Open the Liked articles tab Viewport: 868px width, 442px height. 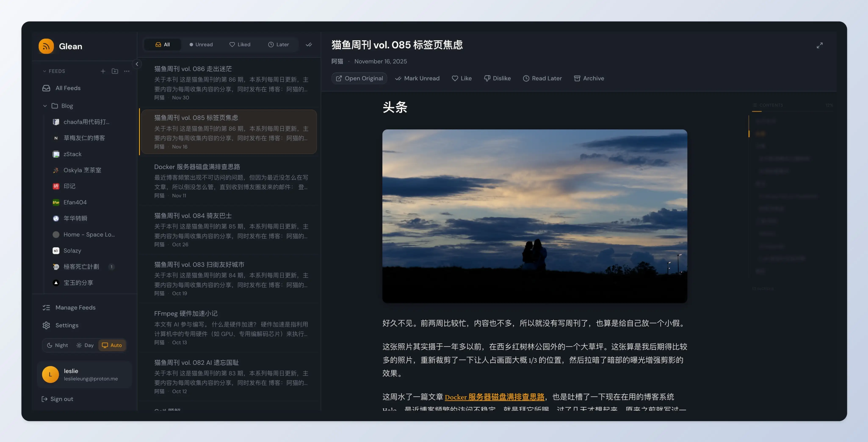tap(240, 44)
